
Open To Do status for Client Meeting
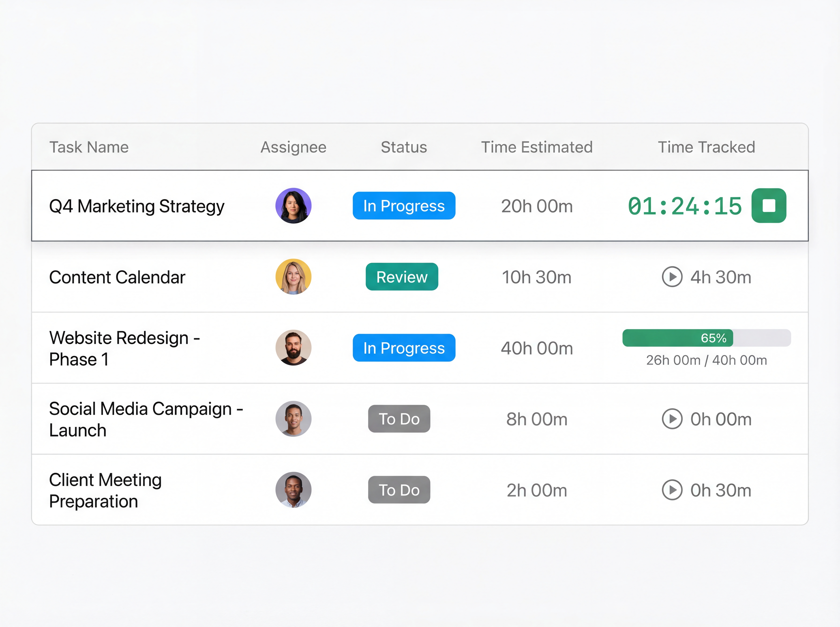(399, 490)
